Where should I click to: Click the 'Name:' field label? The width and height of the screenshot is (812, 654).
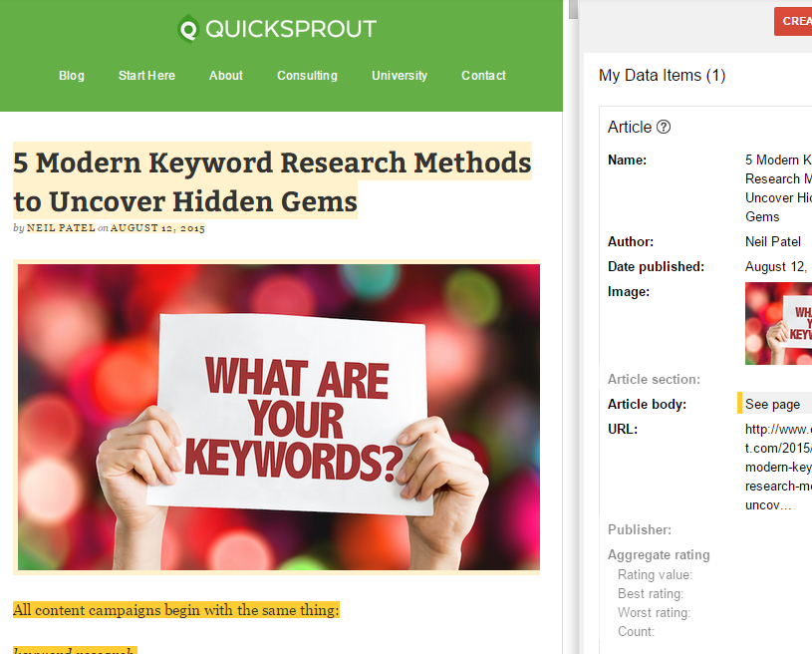point(627,161)
